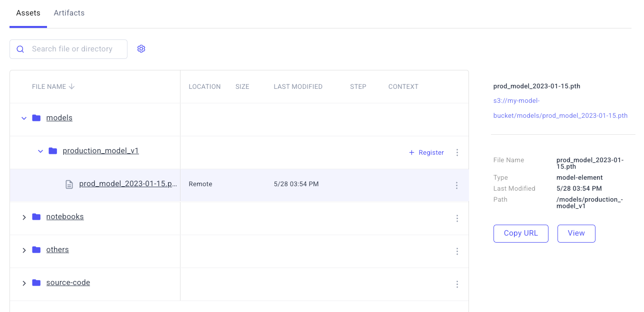Click the source-code folder icon
Viewport: 644px width, 312px height.
coord(36,282)
